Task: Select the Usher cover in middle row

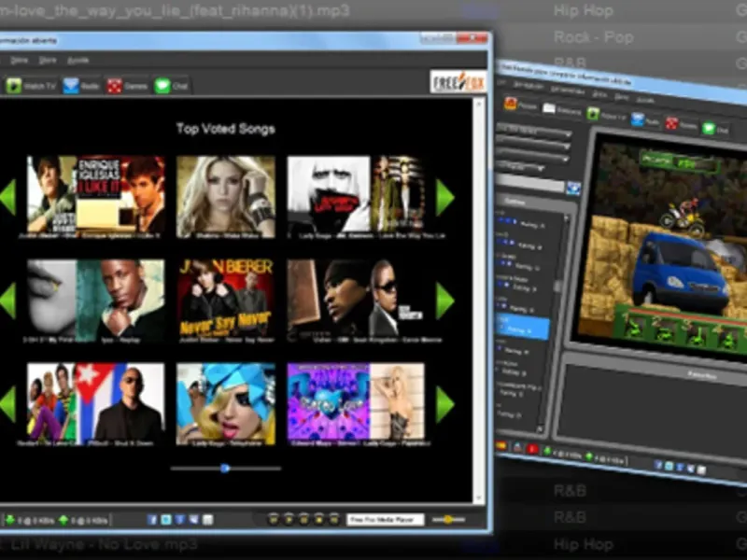Action: (329, 299)
